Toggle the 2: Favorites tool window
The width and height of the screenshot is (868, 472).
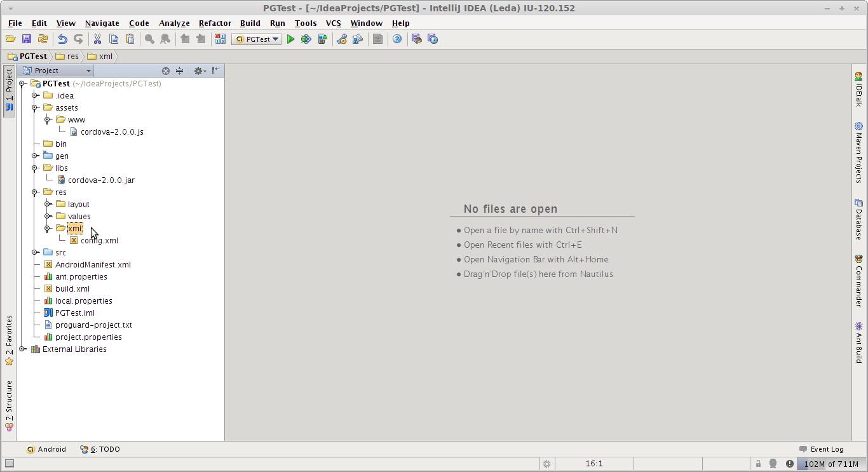pyautogui.click(x=9, y=341)
